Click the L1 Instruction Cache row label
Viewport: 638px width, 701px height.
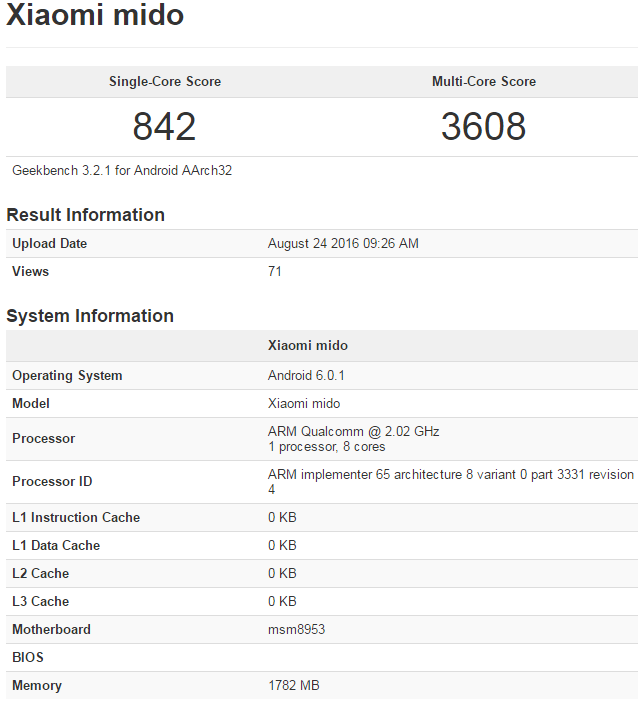tap(76, 517)
